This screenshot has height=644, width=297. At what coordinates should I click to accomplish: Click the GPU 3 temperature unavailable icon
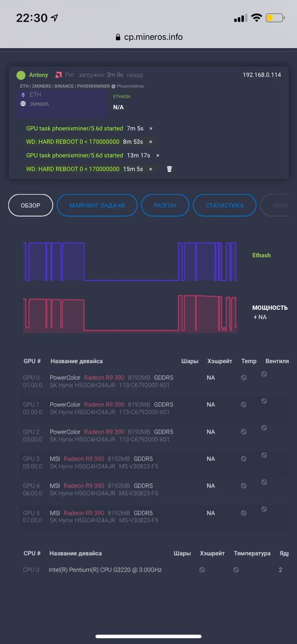point(244,459)
